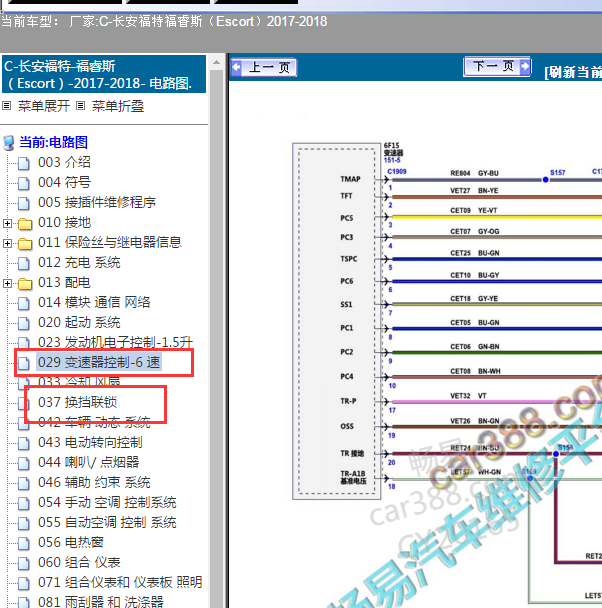This screenshot has height=608, width=602.
Task: Click page icon next to 081 雨刮器 和 洗涤器
Action: 24,602
